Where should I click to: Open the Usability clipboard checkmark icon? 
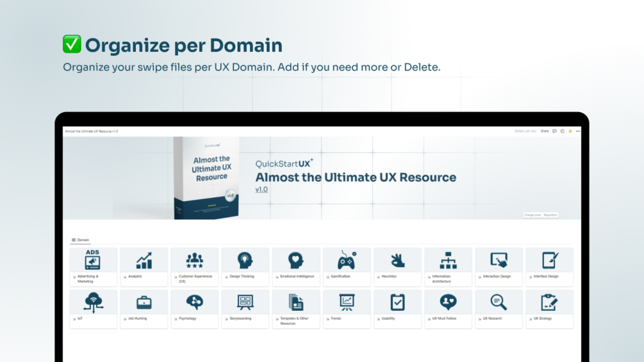[397, 302]
